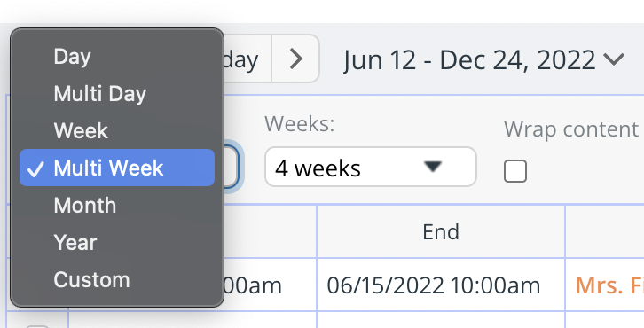Click the view selector box behind the menu
The width and height of the screenshot is (644, 328).
231,168
